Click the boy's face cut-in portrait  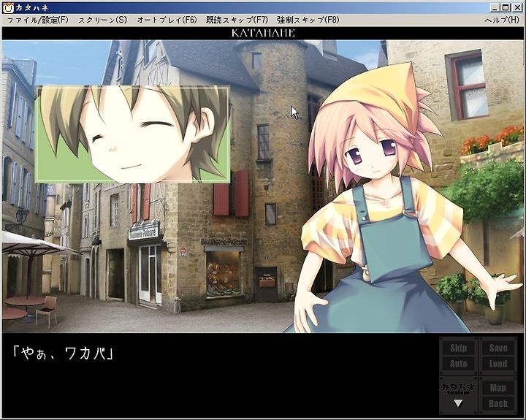(133, 134)
